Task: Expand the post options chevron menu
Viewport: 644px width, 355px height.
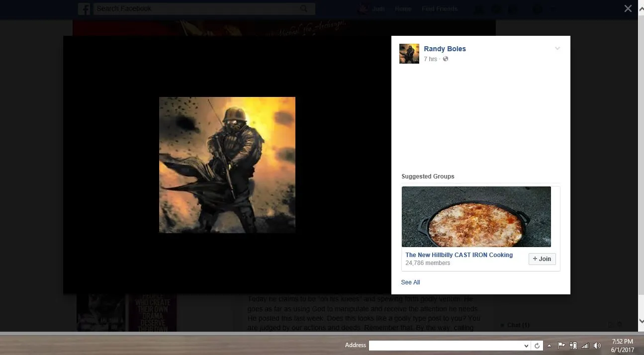Action: tap(557, 49)
